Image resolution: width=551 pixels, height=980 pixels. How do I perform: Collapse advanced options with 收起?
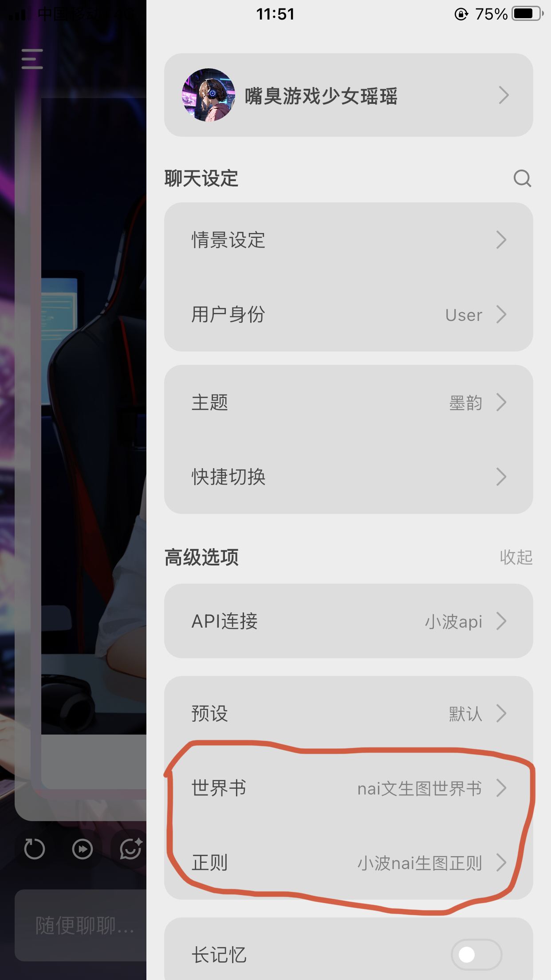(x=516, y=557)
